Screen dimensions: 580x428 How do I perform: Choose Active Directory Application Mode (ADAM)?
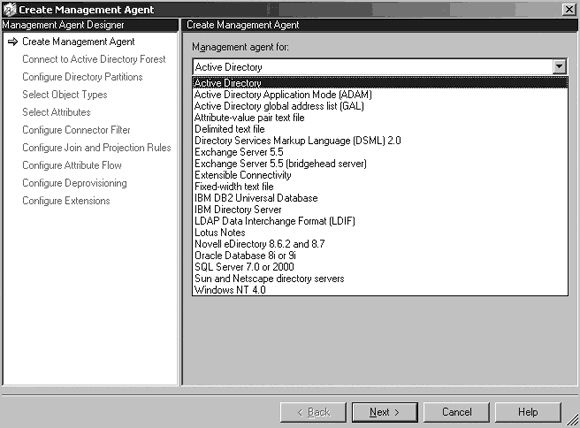point(380,95)
